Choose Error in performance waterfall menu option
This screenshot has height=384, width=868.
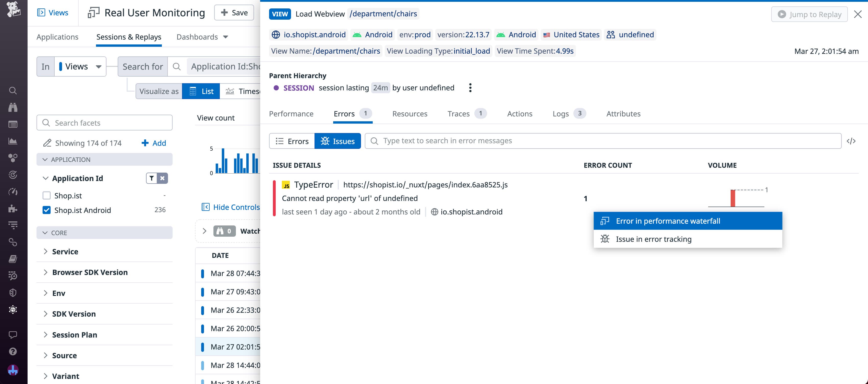click(x=688, y=221)
